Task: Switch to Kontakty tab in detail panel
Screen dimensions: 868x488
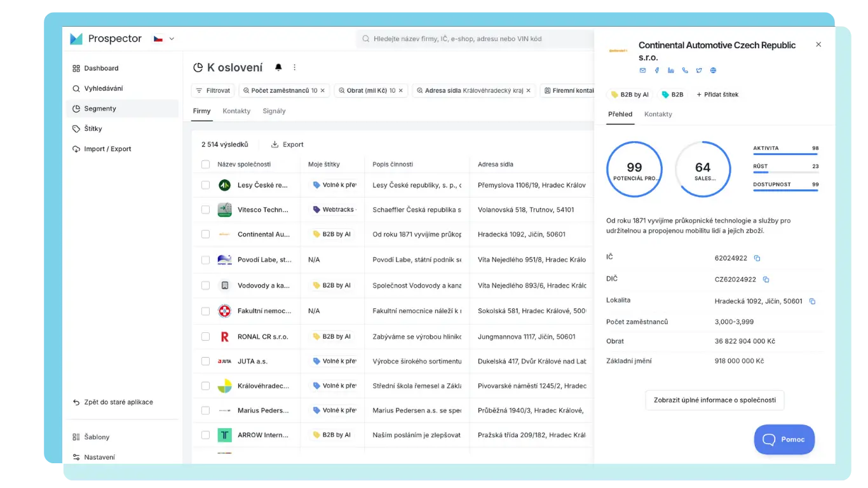Action: point(658,114)
